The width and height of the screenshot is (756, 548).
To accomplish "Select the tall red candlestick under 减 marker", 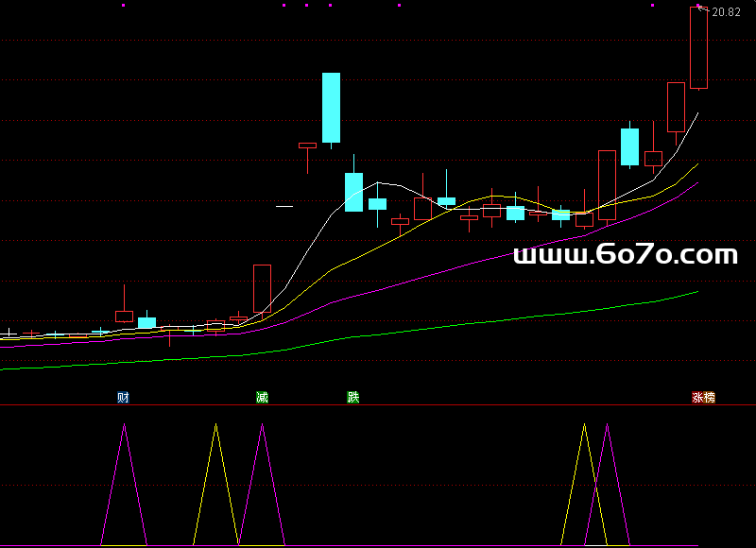I will [x=262, y=288].
